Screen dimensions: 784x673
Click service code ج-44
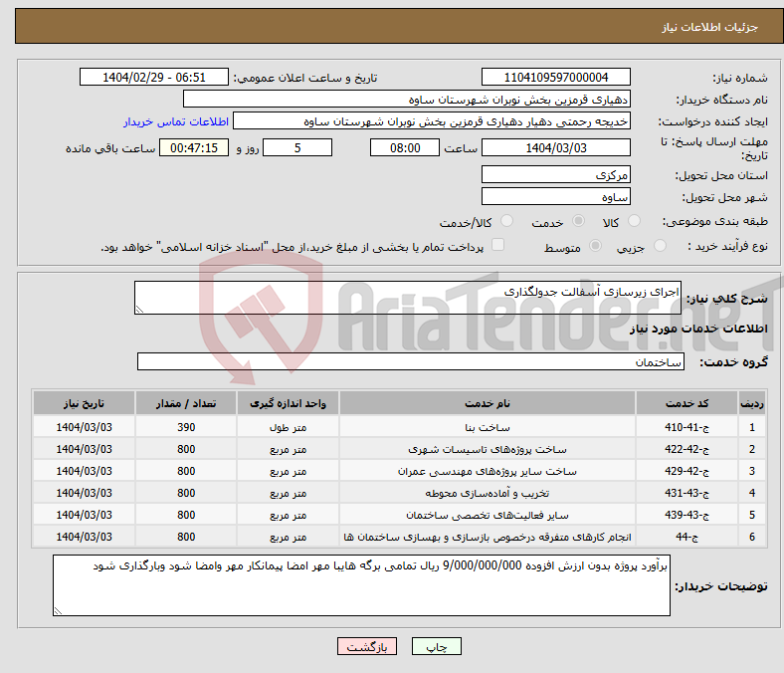click(687, 537)
